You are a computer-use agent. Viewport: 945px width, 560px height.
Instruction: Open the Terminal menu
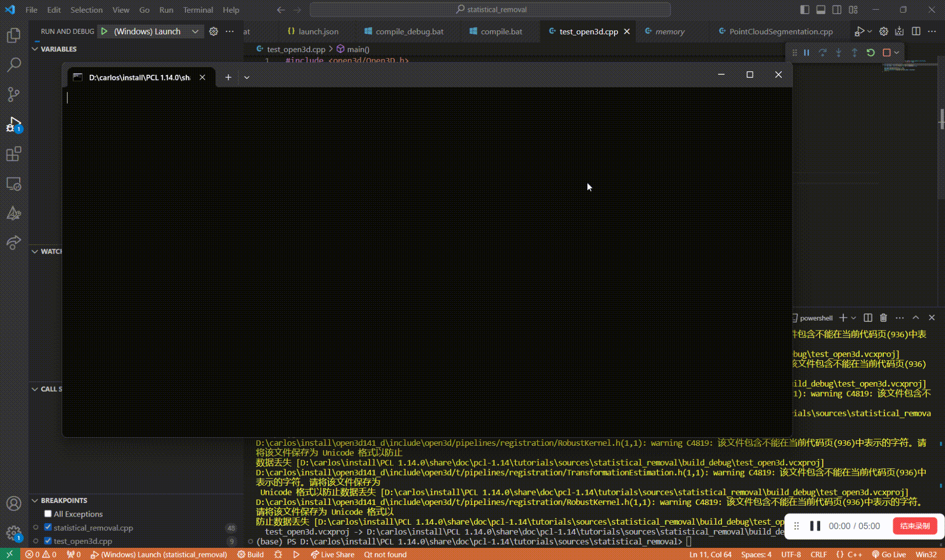(x=198, y=10)
